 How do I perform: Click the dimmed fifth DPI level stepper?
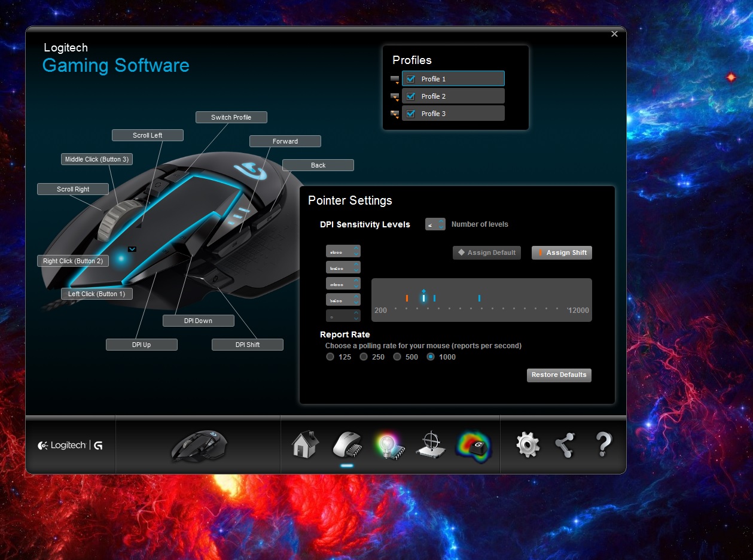click(343, 315)
